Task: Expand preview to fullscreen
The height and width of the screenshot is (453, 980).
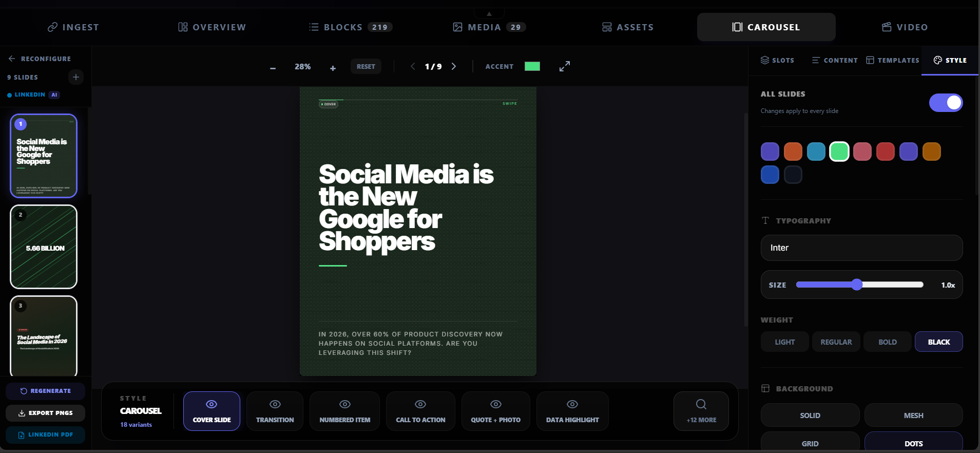Action: pyautogui.click(x=565, y=66)
